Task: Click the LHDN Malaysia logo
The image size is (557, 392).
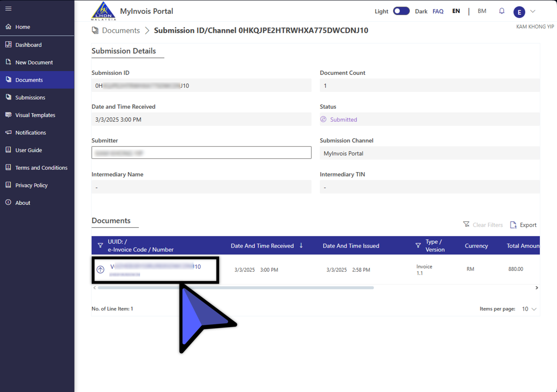Action: click(x=103, y=11)
